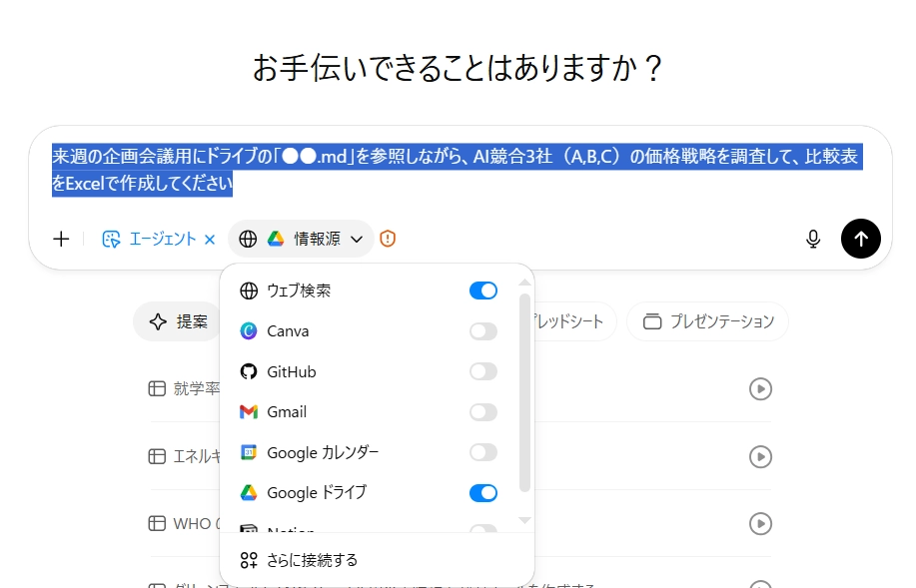The height and width of the screenshot is (588, 916).
Task: Click the GitHub logo icon
Action: [x=249, y=371]
